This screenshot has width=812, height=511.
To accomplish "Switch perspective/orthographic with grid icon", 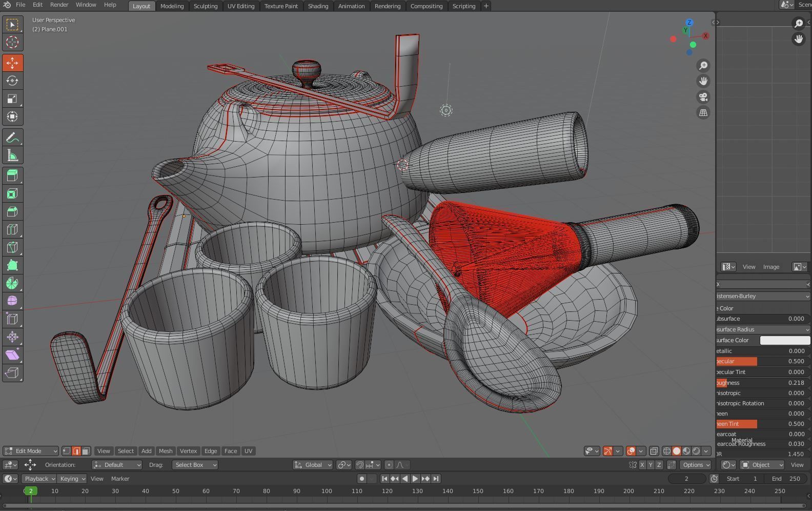I will [703, 112].
